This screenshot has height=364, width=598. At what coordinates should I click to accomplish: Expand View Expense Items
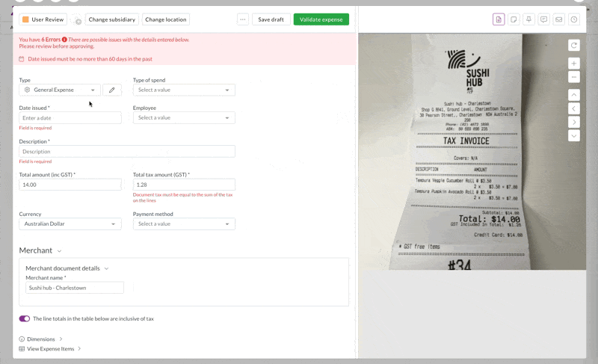79,349
